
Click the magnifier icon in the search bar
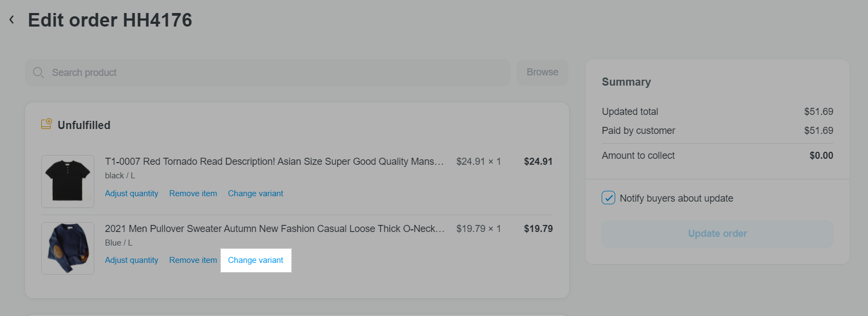[x=38, y=73]
